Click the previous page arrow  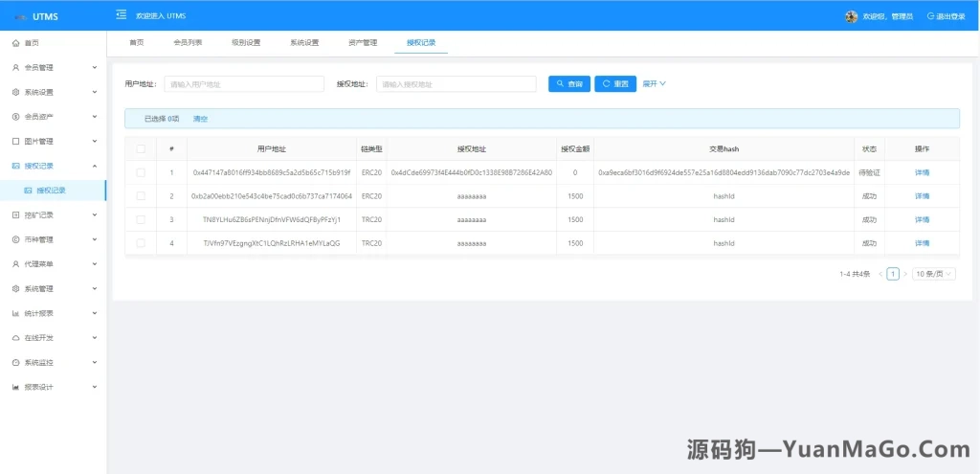(x=880, y=274)
